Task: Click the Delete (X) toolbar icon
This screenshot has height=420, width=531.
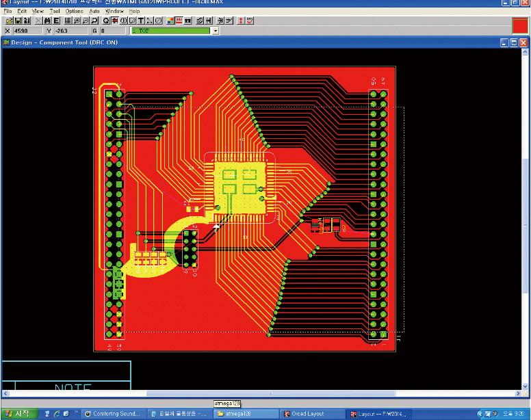Action: pos(38,21)
